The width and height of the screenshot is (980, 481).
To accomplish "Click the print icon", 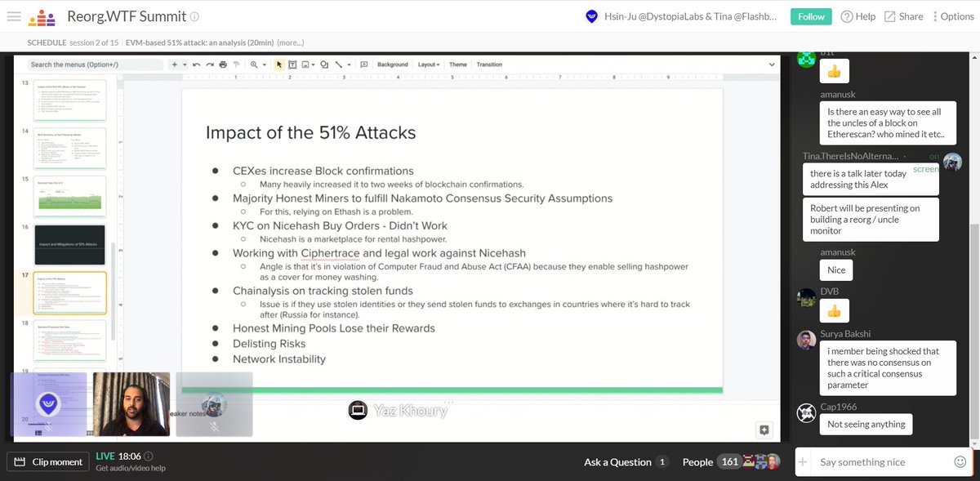I will pos(222,65).
